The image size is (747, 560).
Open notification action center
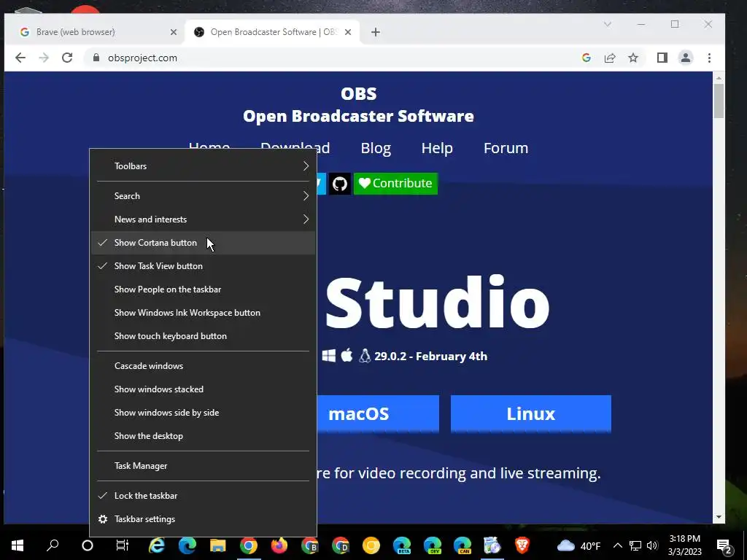724,546
